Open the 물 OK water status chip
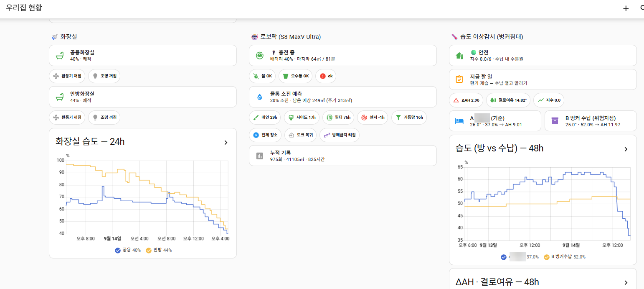The image size is (644, 289). pos(262,76)
